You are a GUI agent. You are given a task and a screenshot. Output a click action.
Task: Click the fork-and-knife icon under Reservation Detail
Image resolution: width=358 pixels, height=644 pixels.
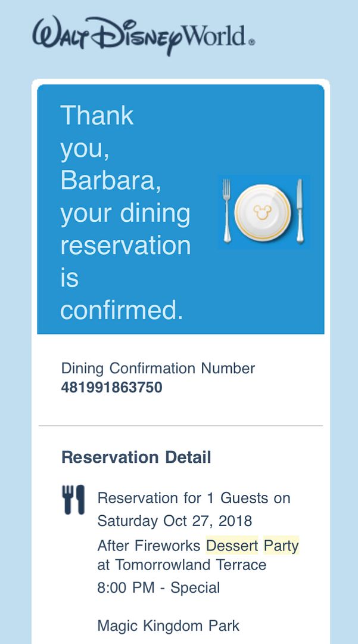73,500
